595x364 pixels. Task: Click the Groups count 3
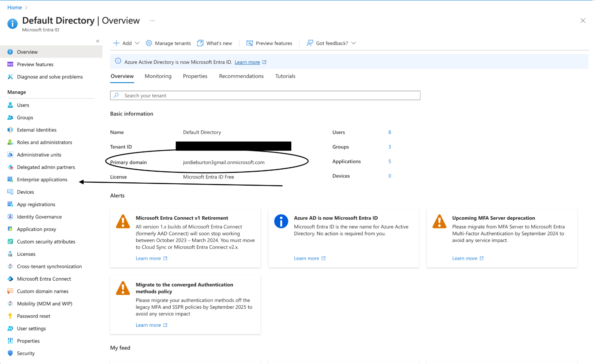pyautogui.click(x=390, y=147)
